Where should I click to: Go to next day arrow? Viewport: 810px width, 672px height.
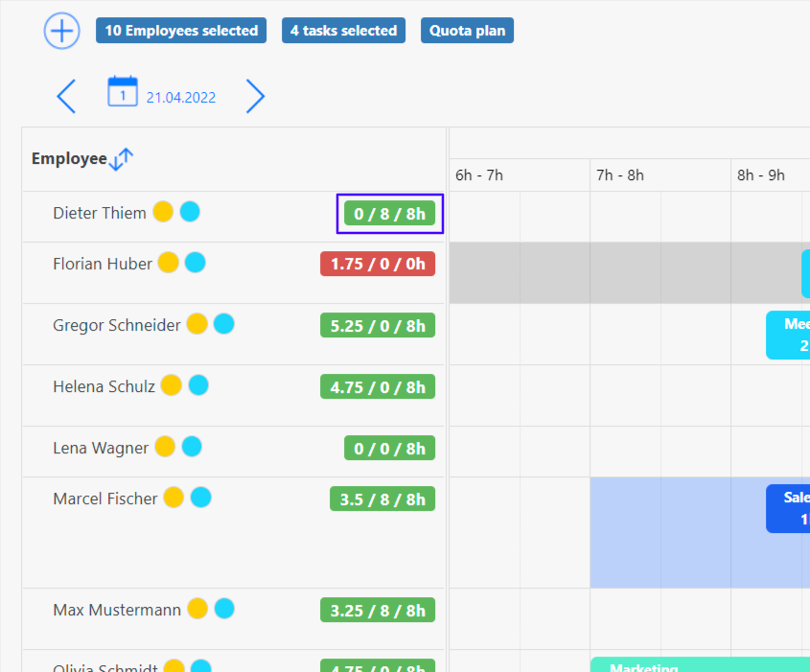pyautogui.click(x=255, y=96)
